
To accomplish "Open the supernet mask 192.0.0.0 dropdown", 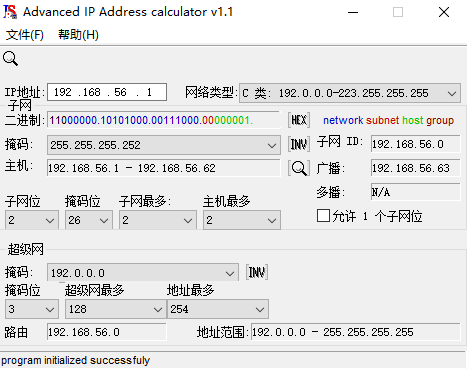I will [x=143, y=273].
